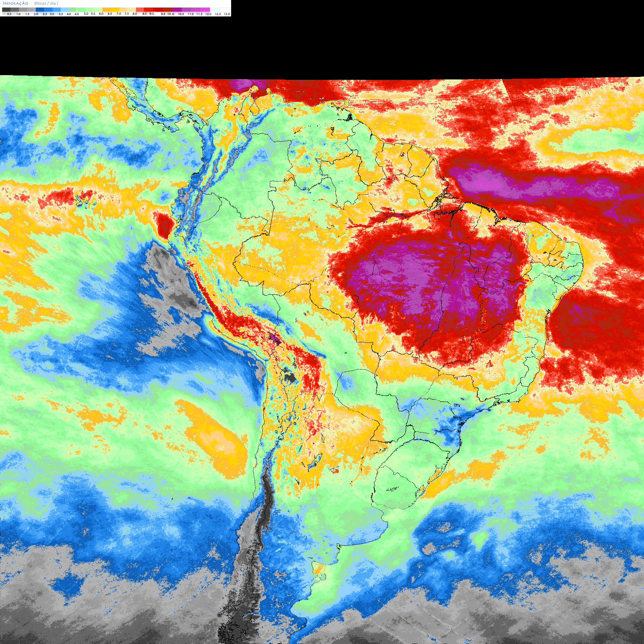Image resolution: width=644 pixels, height=644 pixels.
Task: Click the '(Horas / dia)' unit label
Action: (x=46, y=3)
